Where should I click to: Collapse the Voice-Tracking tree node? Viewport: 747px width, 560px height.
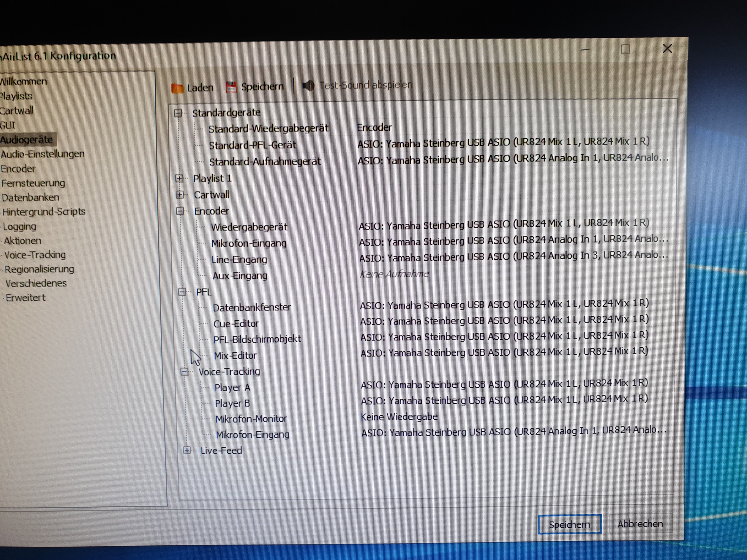pos(184,372)
